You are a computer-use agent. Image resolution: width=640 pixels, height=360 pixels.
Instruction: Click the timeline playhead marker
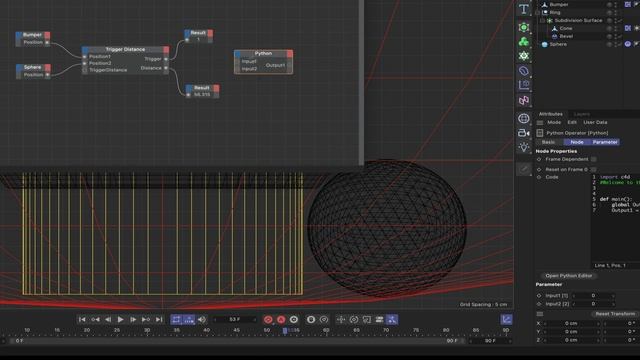[x=285, y=331]
